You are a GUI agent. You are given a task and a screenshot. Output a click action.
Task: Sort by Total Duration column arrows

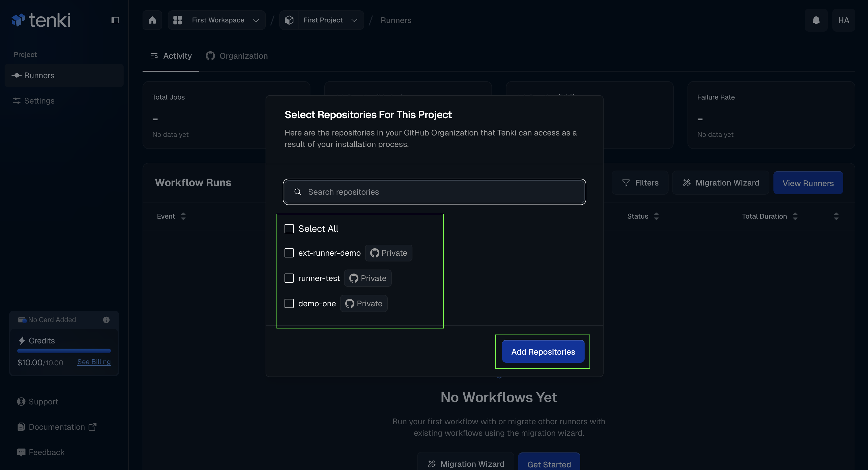tap(795, 216)
